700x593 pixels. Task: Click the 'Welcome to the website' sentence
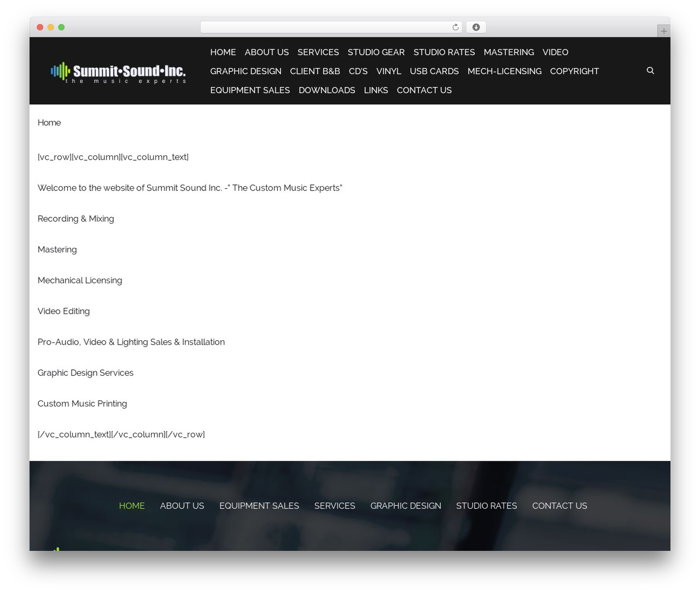tap(190, 188)
